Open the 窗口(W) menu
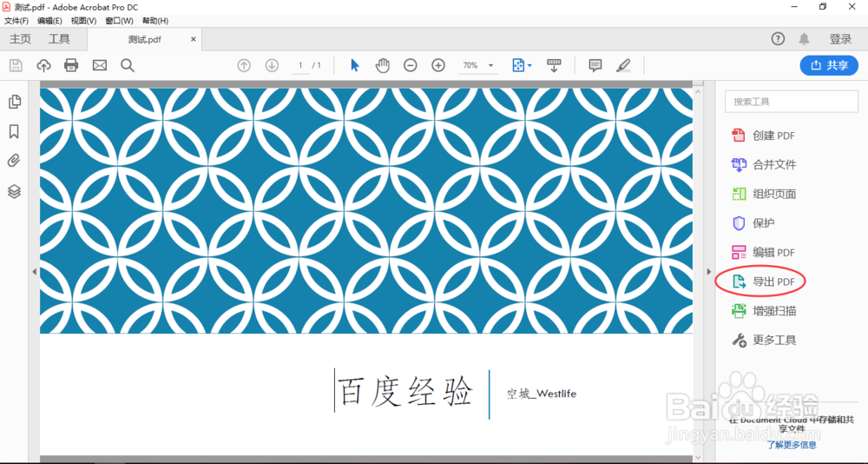This screenshot has height=464, width=868. pyautogui.click(x=119, y=21)
